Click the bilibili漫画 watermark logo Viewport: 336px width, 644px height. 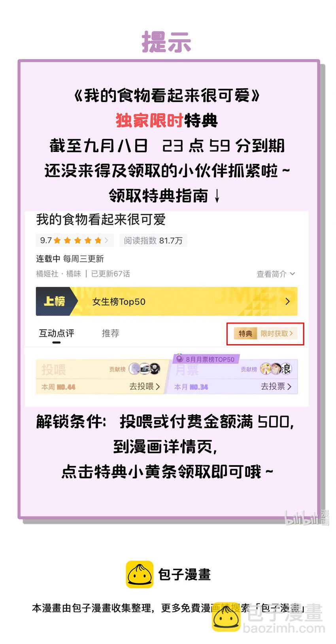click(x=307, y=518)
